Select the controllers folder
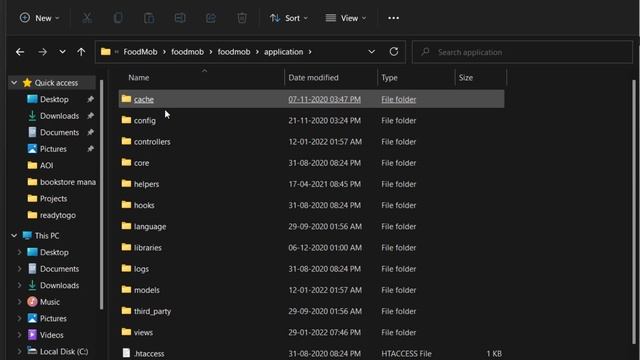 pyautogui.click(x=152, y=142)
